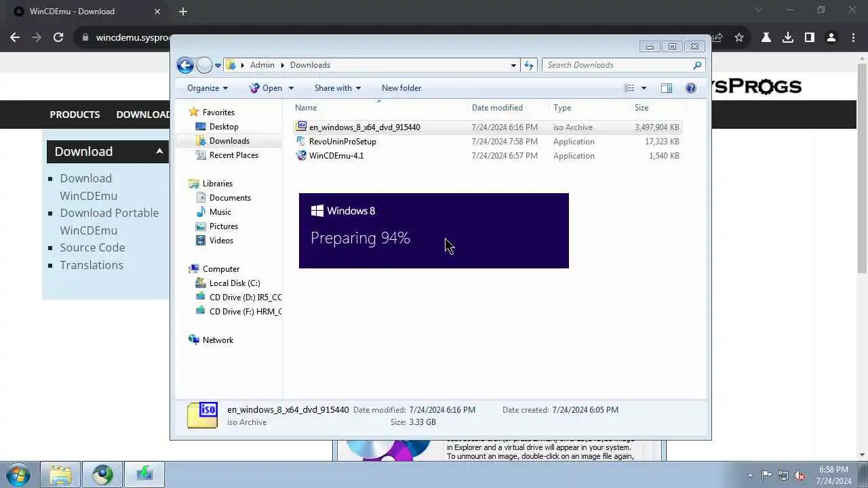Collapse the Download sidebar section arrow

point(159,151)
